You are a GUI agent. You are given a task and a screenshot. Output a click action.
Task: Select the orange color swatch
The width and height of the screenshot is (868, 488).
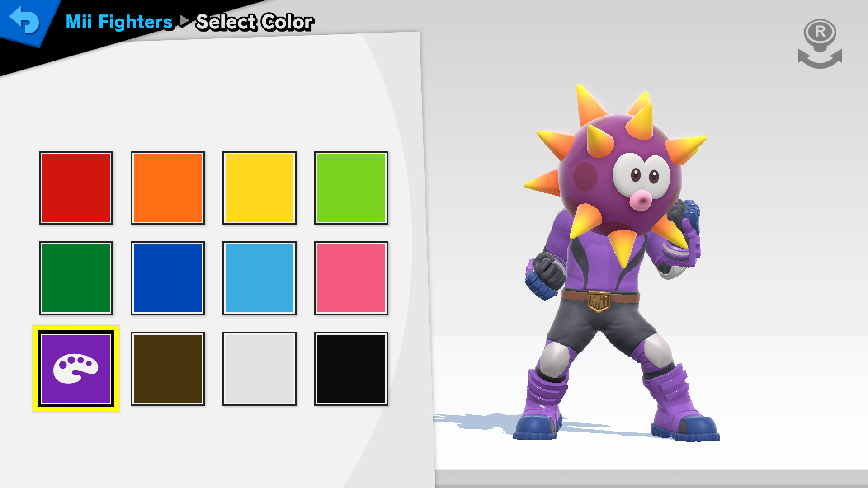click(x=168, y=187)
